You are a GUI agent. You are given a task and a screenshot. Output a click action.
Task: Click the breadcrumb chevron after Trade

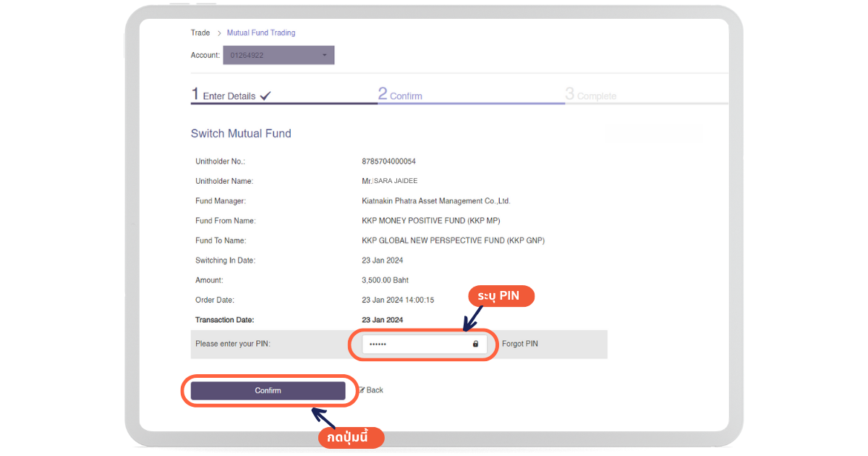tap(218, 33)
